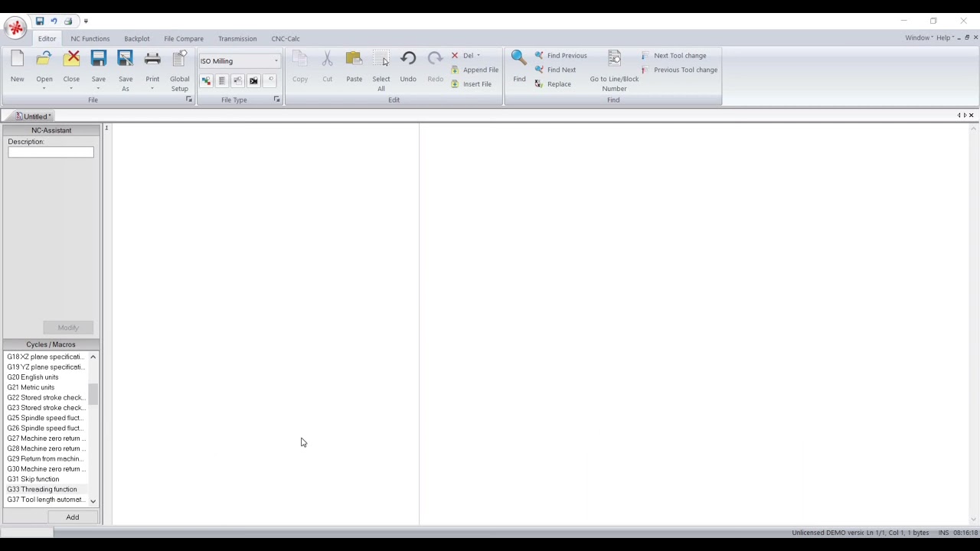Click the third file type icon under ISO Milling

pos(238,80)
